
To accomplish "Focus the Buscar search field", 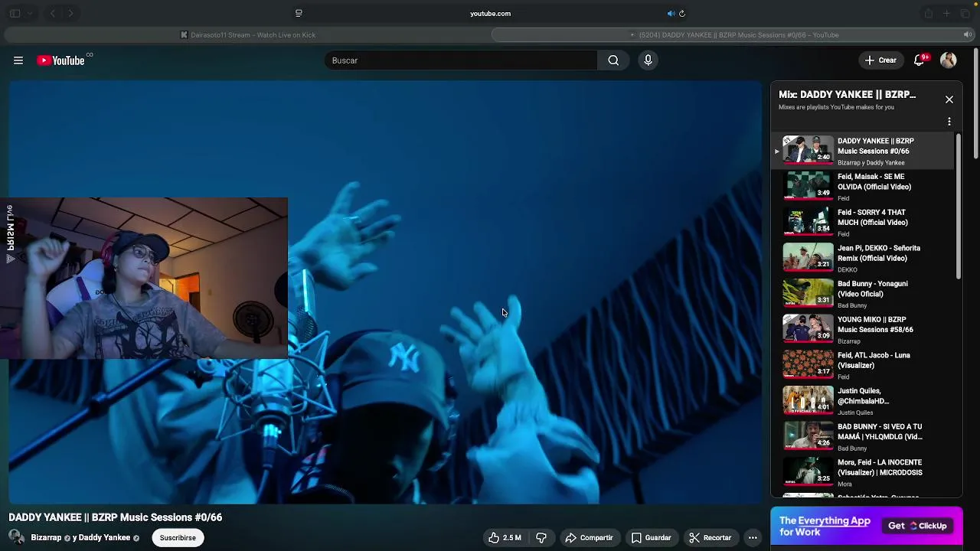I will 462,60.
